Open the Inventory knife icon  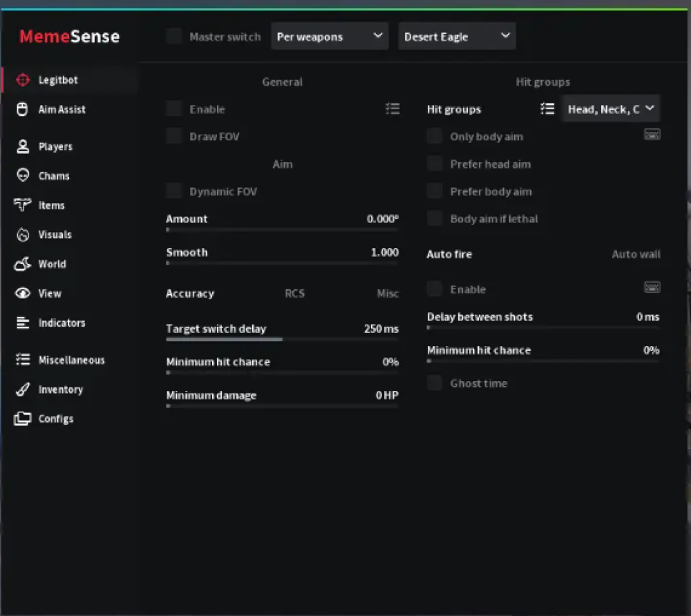click(x=23, y=389)
